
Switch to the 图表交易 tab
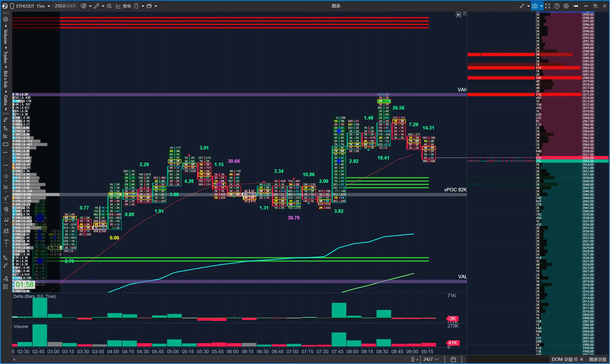coord(597,359)
